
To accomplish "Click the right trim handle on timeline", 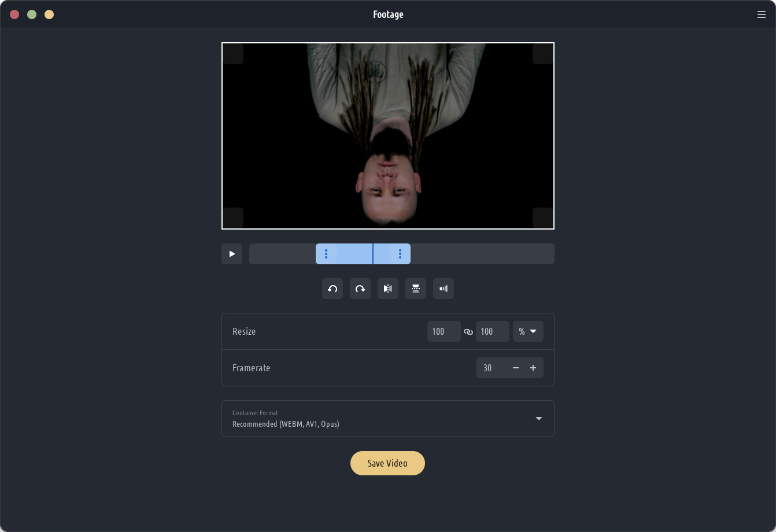I will click(x=400, y=254).
